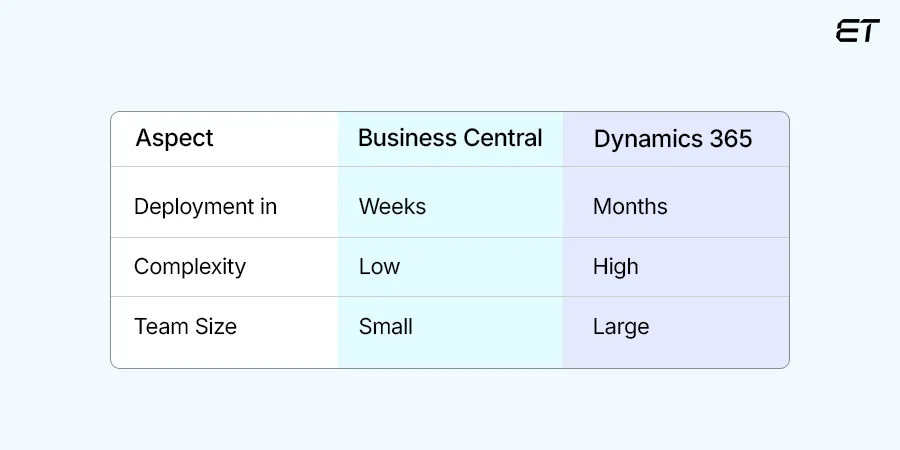Viewport: 900px width, 450px height.
Task: Select the Complexity row label
Action: pos(190,267)
